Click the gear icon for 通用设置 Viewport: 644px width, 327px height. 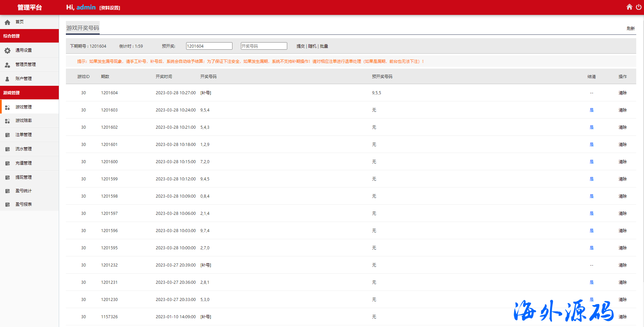tap(7, 51)
